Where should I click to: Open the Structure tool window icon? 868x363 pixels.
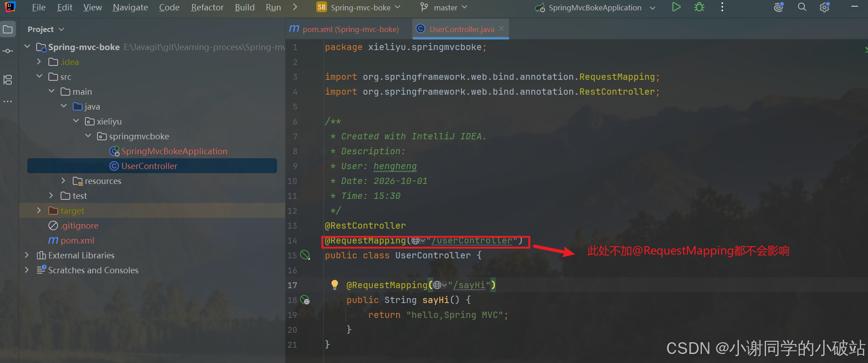click(8, 80)
